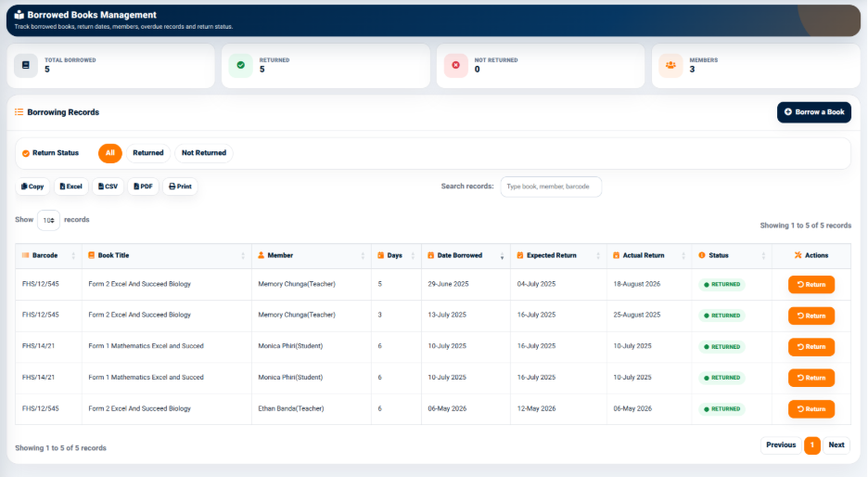Export records as CSV
868x477 pixels.
point(108,187)
